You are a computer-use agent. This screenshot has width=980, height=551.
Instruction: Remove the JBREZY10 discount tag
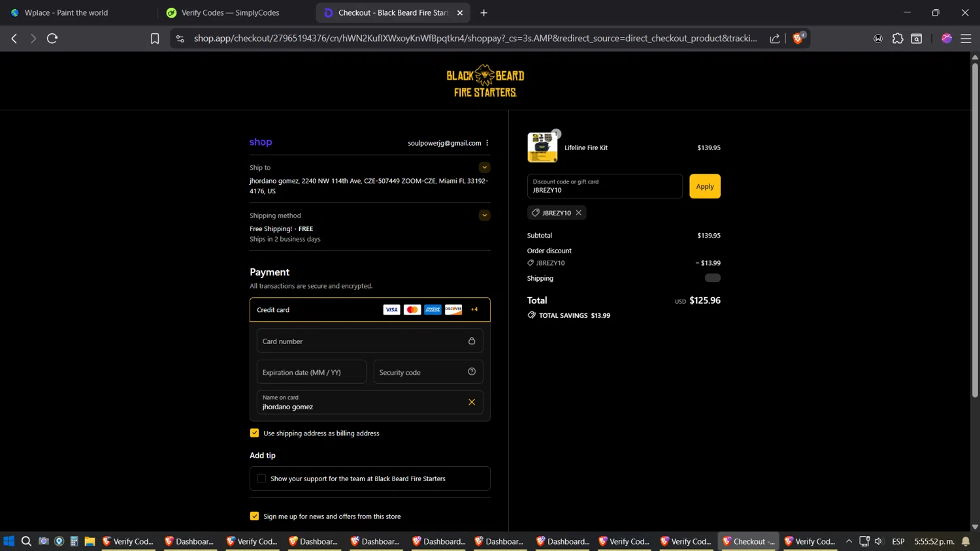tap(579, 213)
